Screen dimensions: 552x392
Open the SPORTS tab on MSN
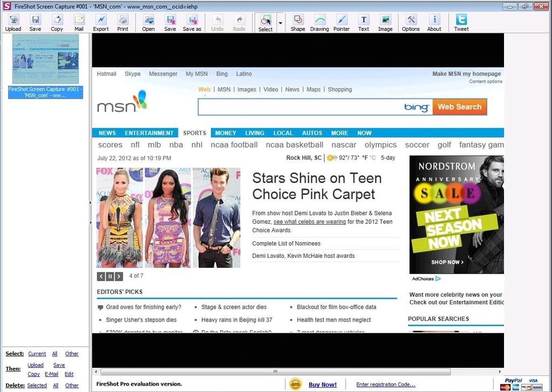click(194, 133)
